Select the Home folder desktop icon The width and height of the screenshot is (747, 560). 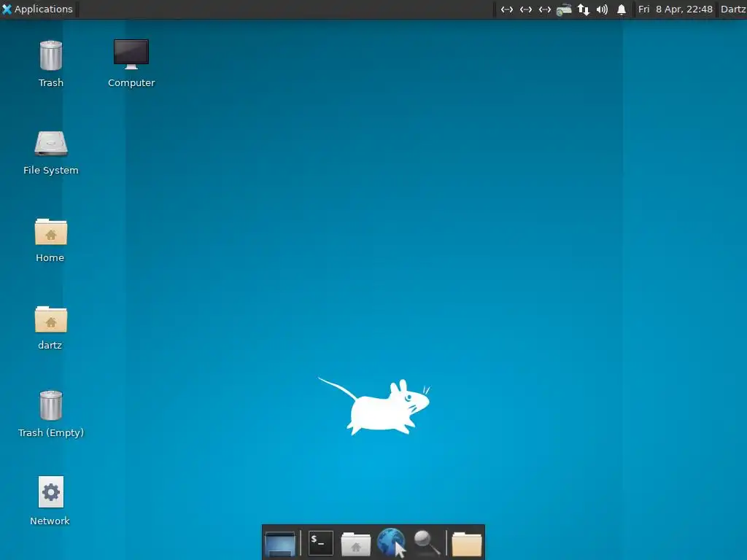point(51,231)
